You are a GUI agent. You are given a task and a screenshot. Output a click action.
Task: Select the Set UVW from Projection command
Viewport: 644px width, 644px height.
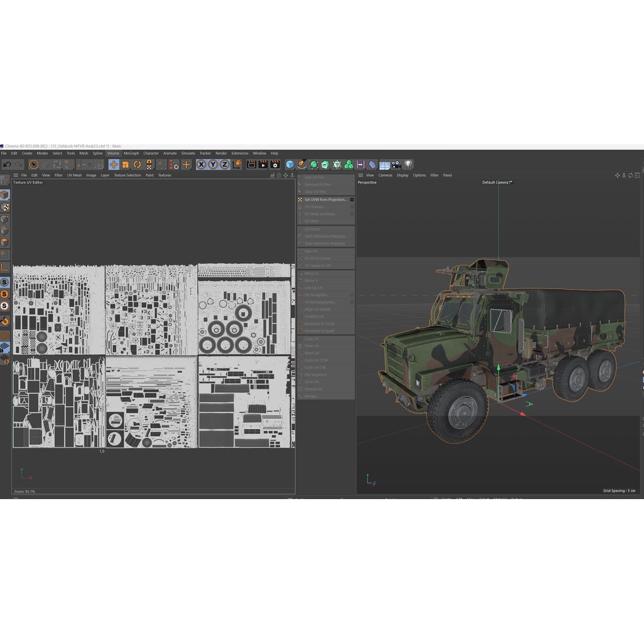tap(326, 199)
